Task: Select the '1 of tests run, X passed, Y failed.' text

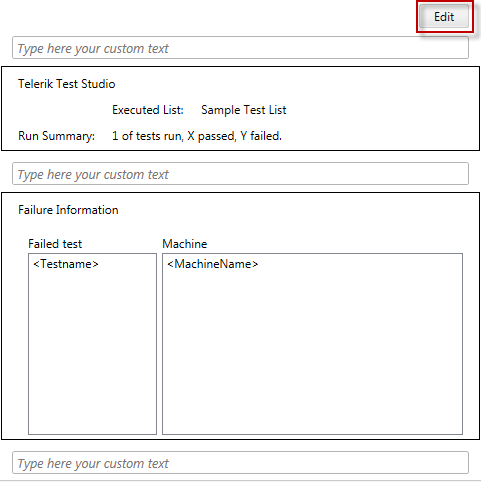Action: [197, 136]
